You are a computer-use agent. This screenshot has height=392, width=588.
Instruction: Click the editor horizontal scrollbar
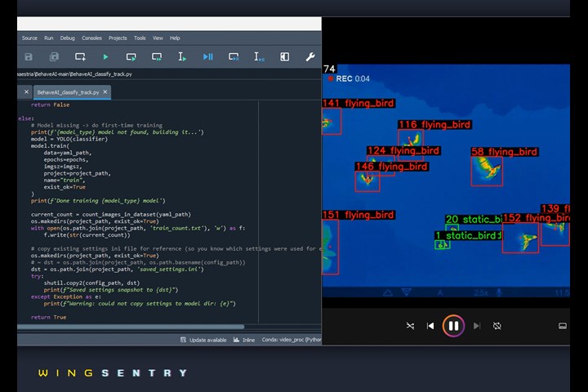click(131, 327)
